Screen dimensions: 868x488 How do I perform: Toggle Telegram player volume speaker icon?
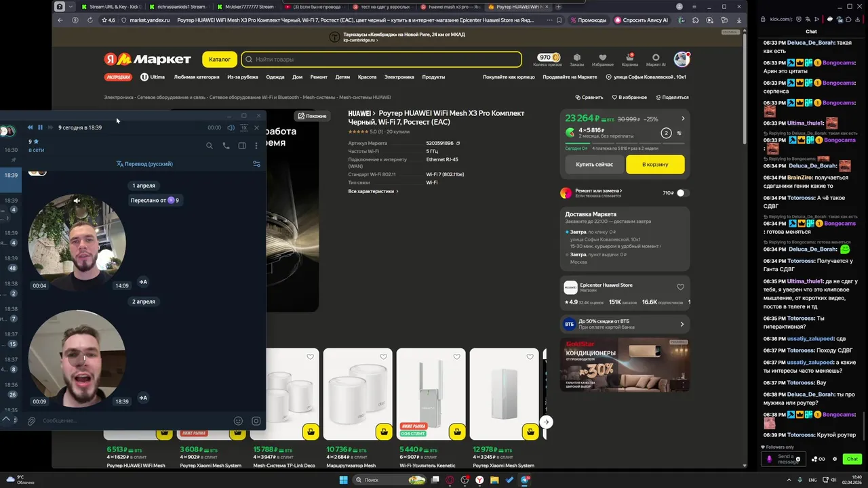click(x=231, y=127)
